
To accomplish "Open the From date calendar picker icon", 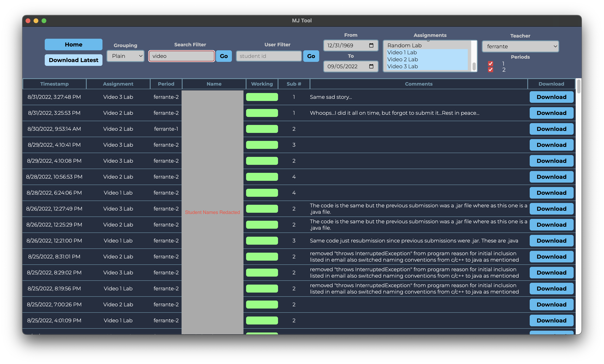I will coord(371,45).
